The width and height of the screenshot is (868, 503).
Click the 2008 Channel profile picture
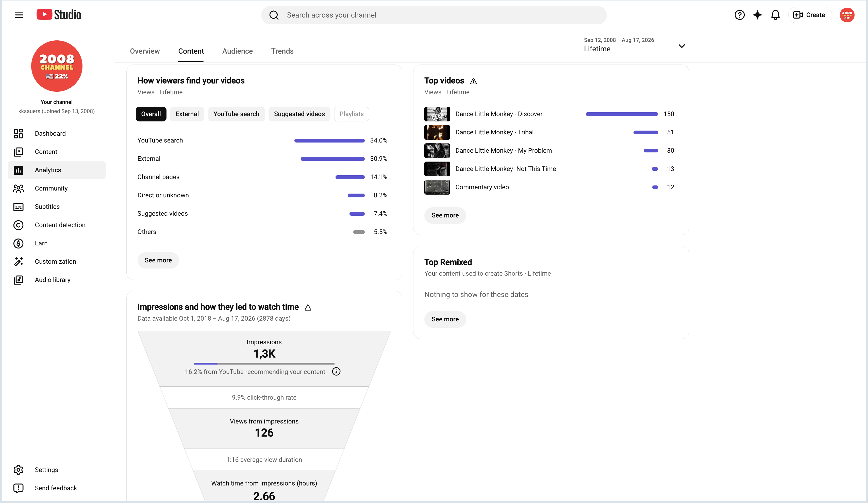click(57, 66)
